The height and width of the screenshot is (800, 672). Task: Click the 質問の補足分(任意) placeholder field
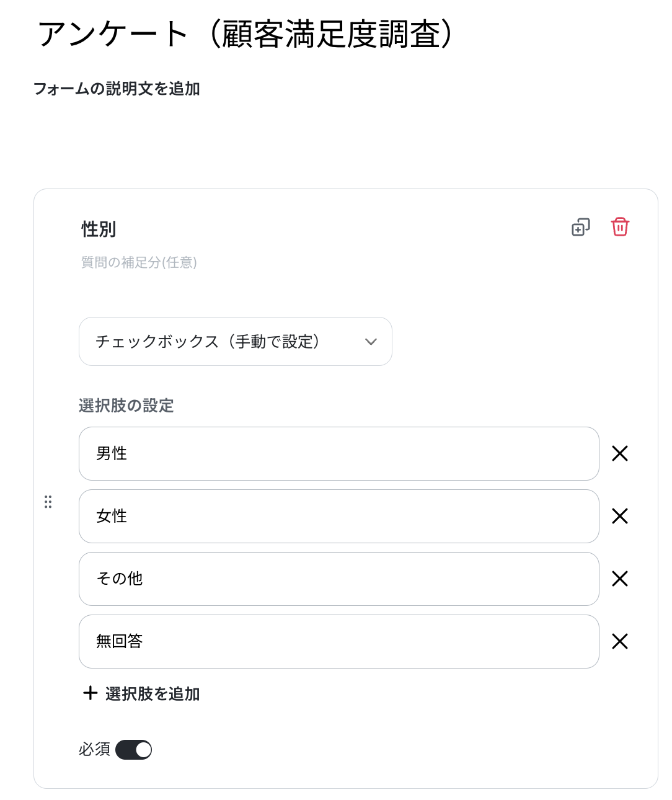(x=139, y=262)
